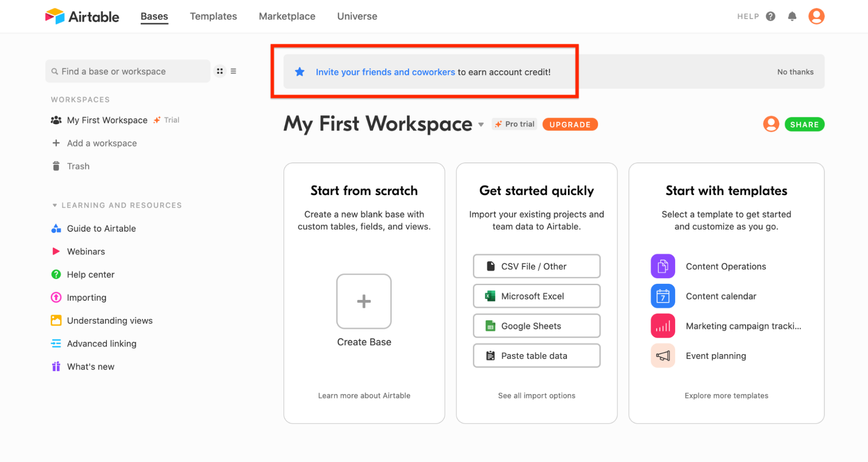
Task: Click the Help center green icon
Action: coord(56,274)
